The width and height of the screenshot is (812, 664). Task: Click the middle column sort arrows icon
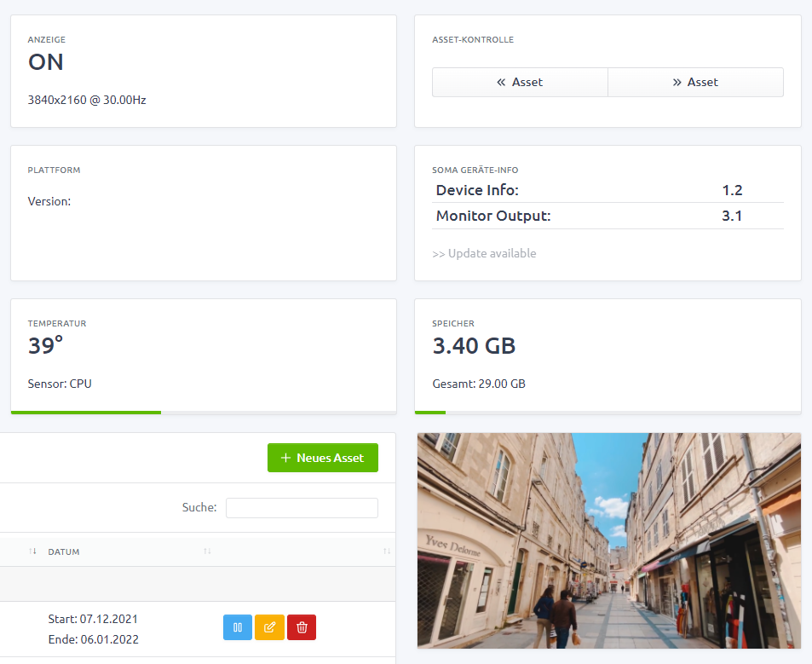coord(207,551)
